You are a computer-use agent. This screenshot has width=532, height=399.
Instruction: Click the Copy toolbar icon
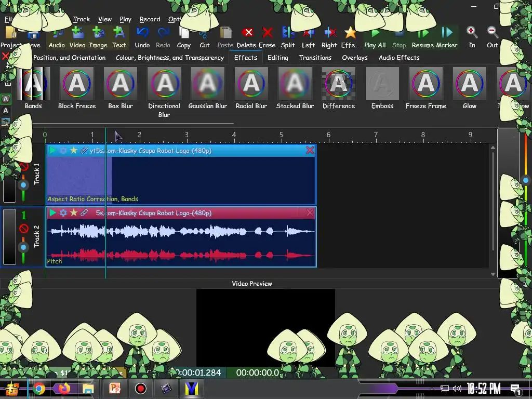click(183, 37)
